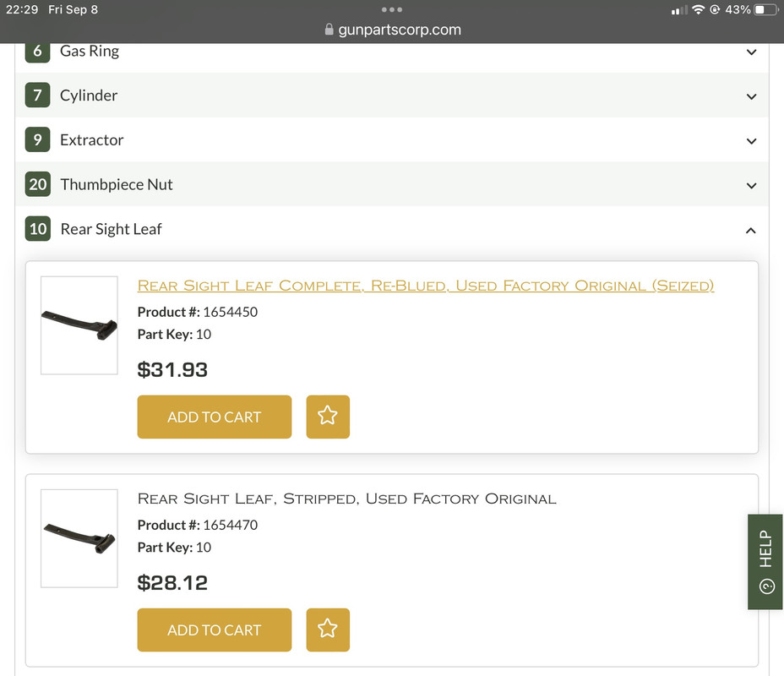Screen dimensions: 784x676
Task: Select the Thumbpiece Nut row label
Action: (117, 184)
